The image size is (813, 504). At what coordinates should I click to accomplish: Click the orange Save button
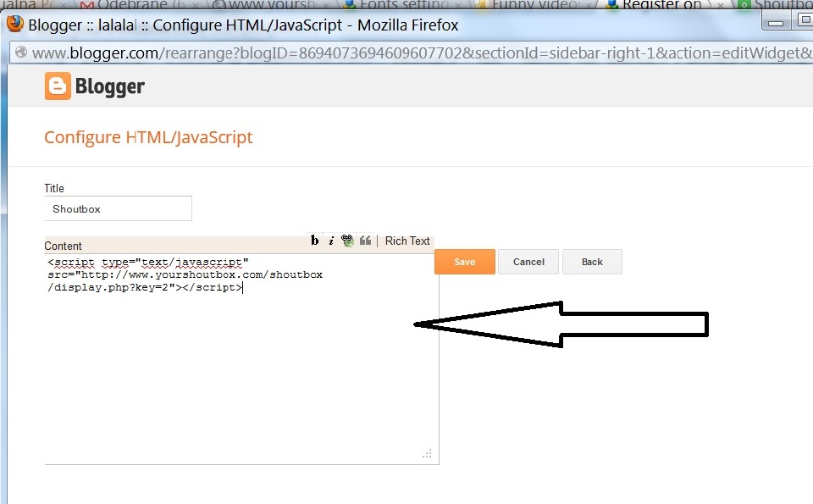pyautogui.click(x=465, y=262)
